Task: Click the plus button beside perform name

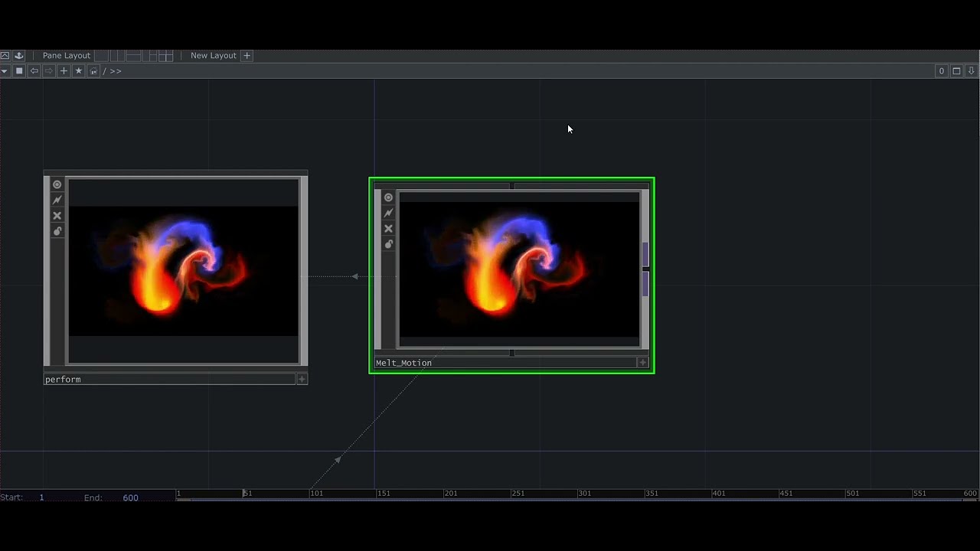Action: click(302, 380)
